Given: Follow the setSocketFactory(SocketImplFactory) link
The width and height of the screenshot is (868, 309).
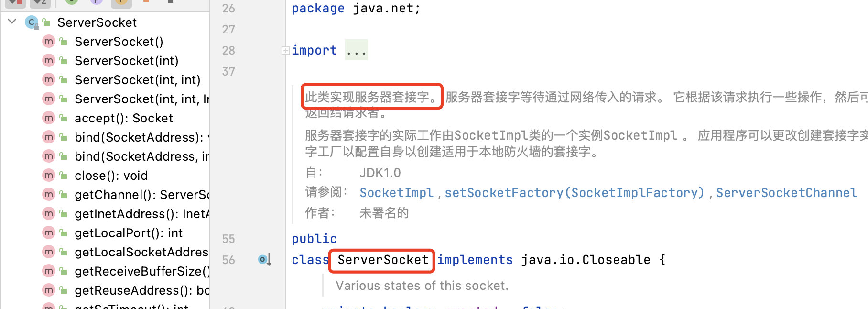Looking at the screenshot, I should 574,192.
